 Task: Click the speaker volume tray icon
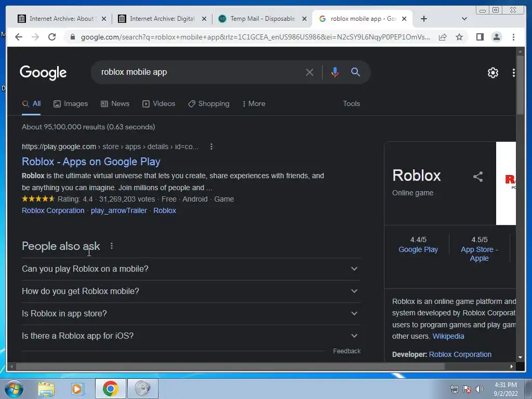(x=480, y=389)
